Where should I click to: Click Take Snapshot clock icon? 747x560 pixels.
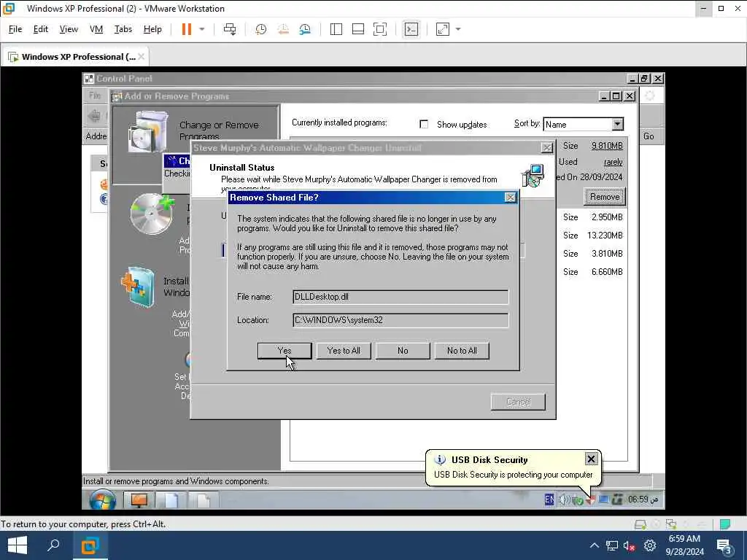point(261,29)
